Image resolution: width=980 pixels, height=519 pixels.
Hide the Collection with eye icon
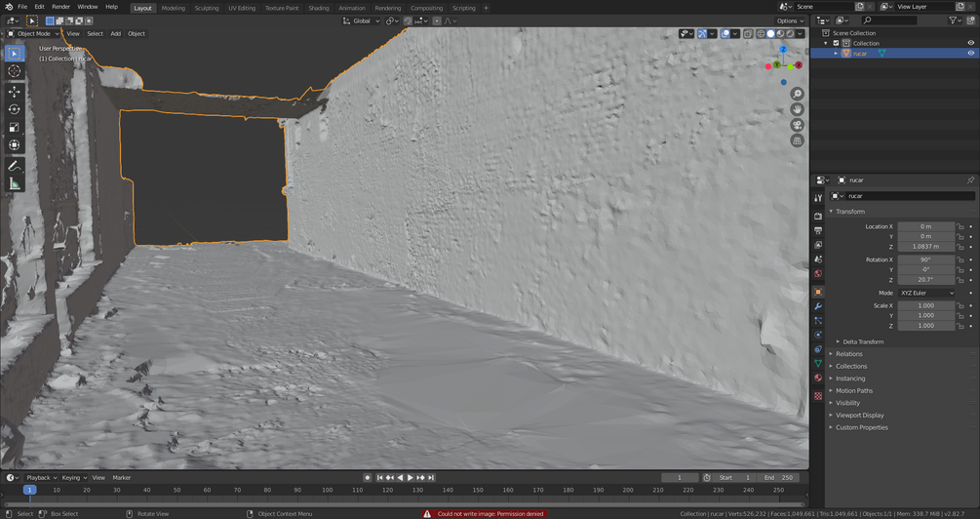coord(970,43)
